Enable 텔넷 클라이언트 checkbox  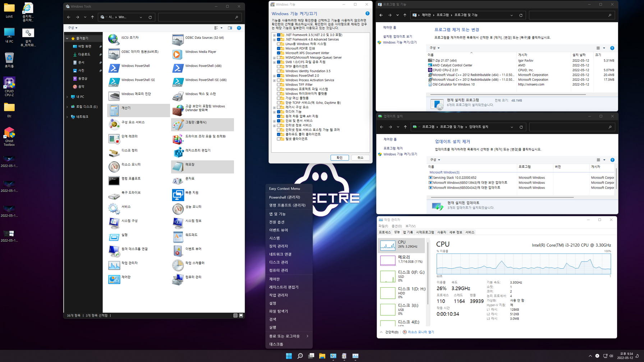tap(279, 139)
